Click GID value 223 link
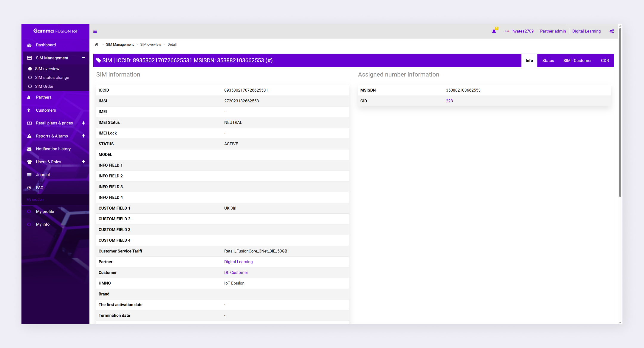 (x=449, y=101)
